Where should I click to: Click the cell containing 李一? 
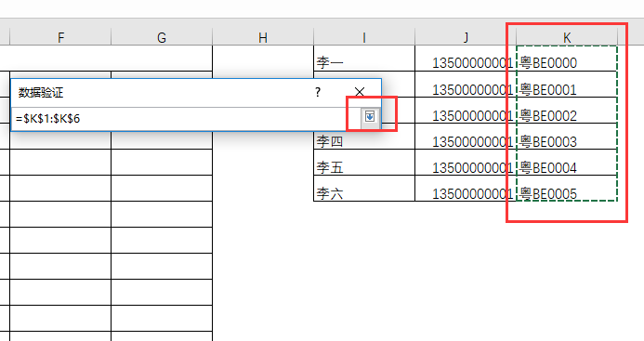pos(364,59)
